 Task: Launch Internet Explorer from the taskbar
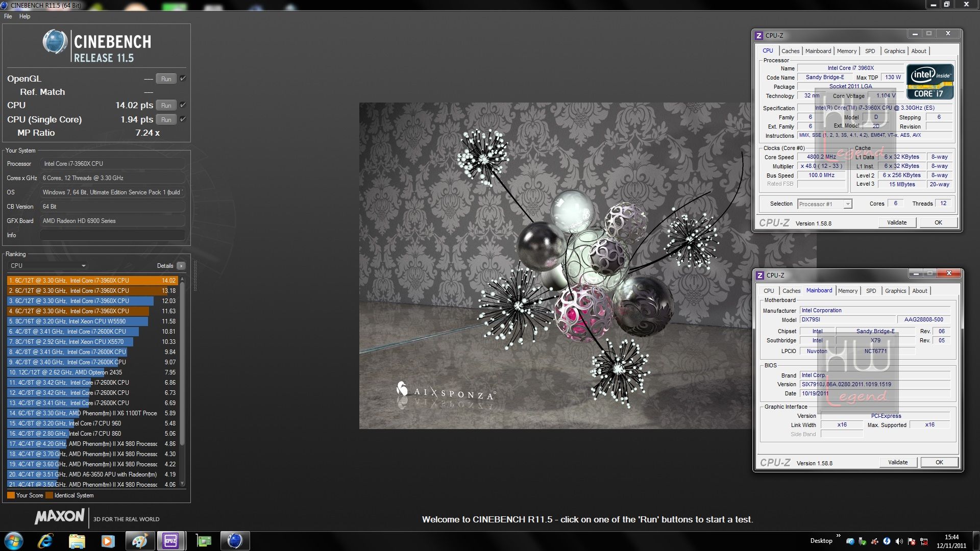pyautogui.click(x=46, y=541)
